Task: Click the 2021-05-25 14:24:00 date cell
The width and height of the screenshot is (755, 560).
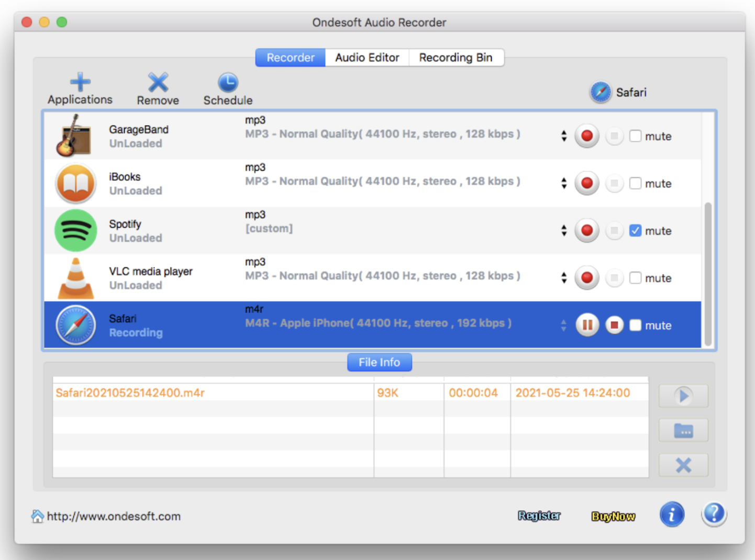Action: tap(573, 393)
